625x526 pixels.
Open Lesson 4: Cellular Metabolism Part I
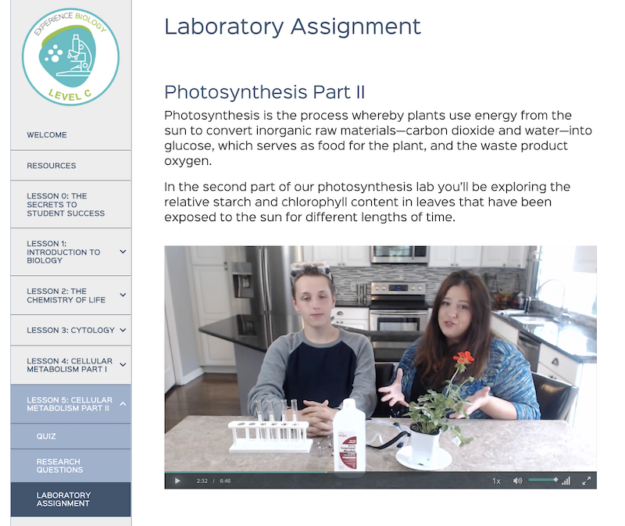point(69,365)
